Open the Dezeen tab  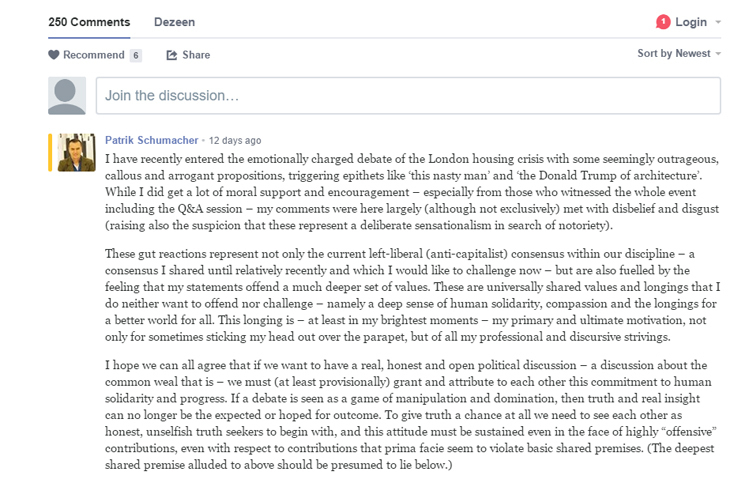point(175,22)
